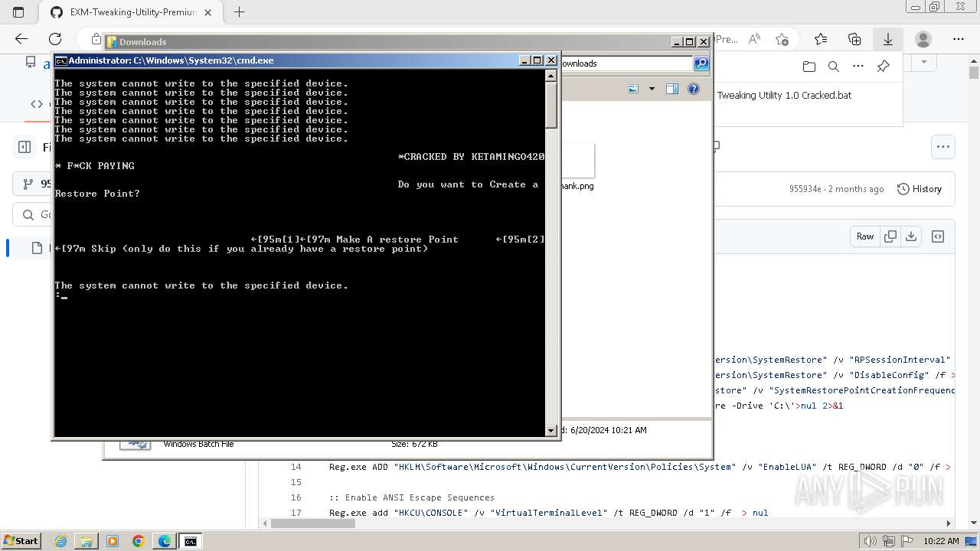Screen dimensions: 980x551
Task: Open the Edge profile avatar
Action: tap(923, 39)
